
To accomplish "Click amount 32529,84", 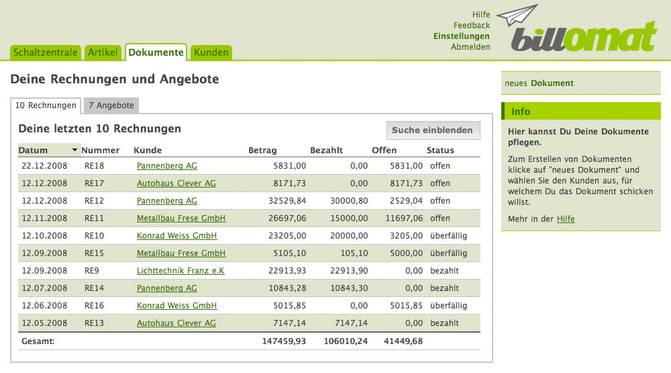I will click(287, 201).
